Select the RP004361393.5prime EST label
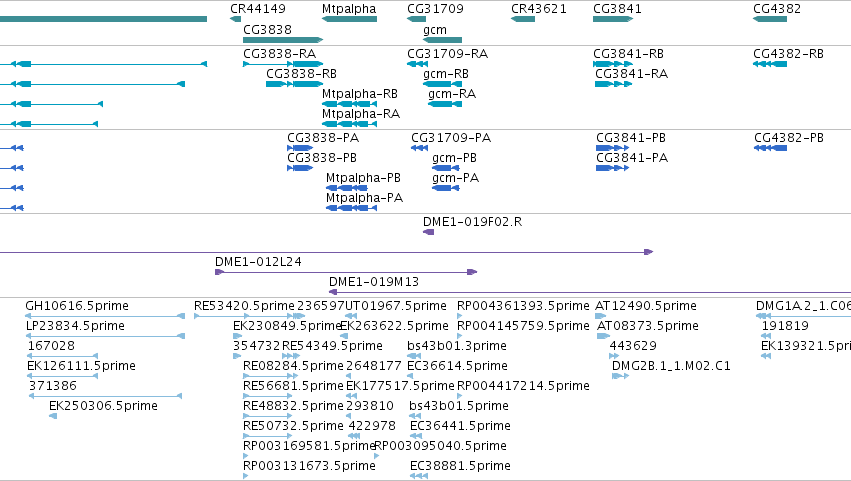851x481 pixels. click(x=523, y=306)
